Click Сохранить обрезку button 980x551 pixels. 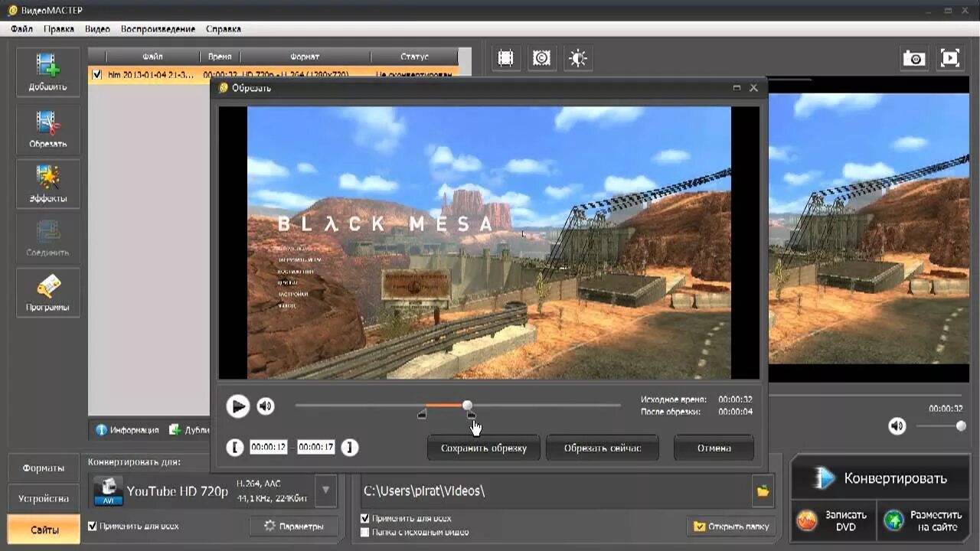[x=483, y=448]
